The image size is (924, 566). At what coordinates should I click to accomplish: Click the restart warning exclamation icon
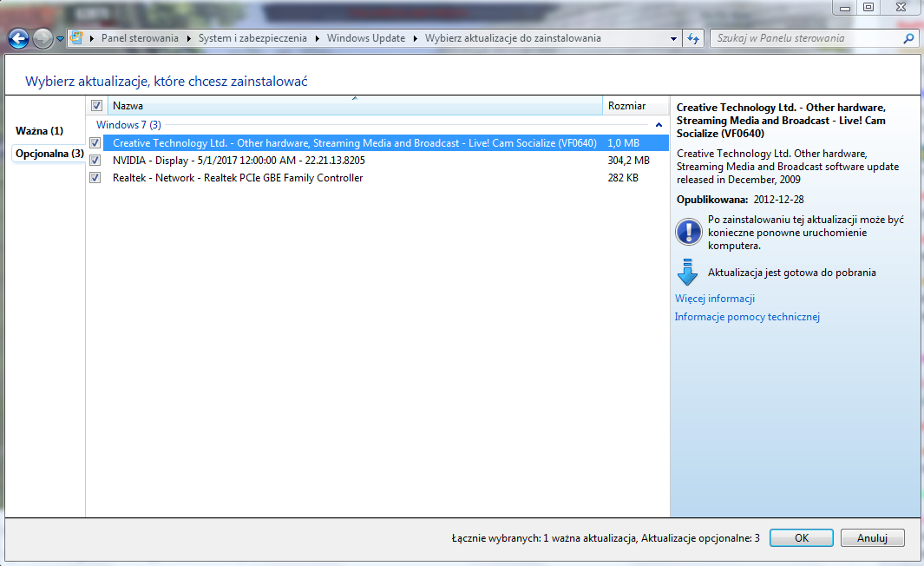(x=688, y=232)
